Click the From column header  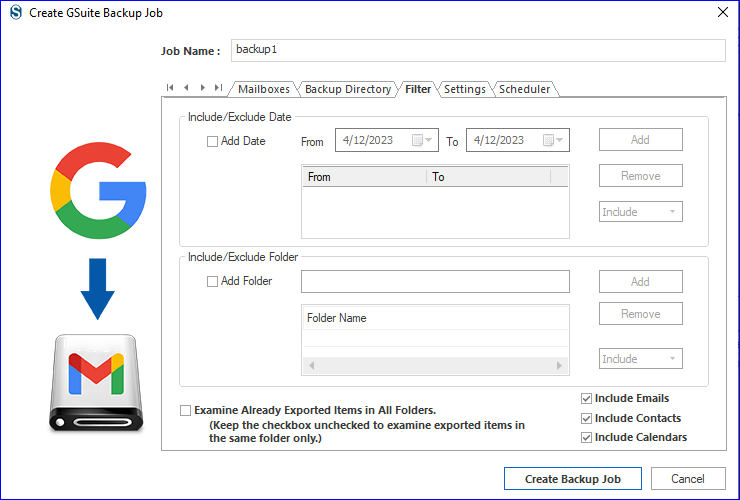point(365,177)
